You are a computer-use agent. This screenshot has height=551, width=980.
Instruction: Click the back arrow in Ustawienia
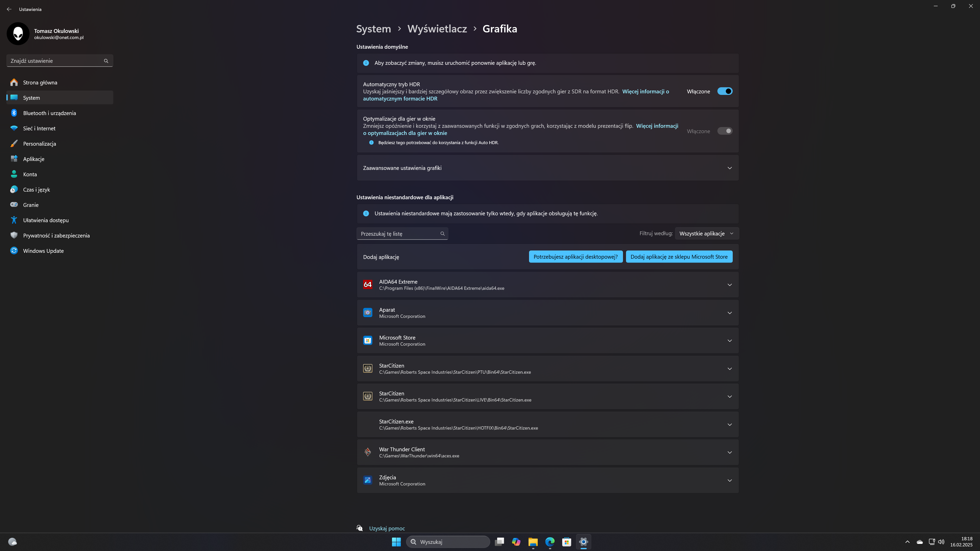tap(9, 9)
